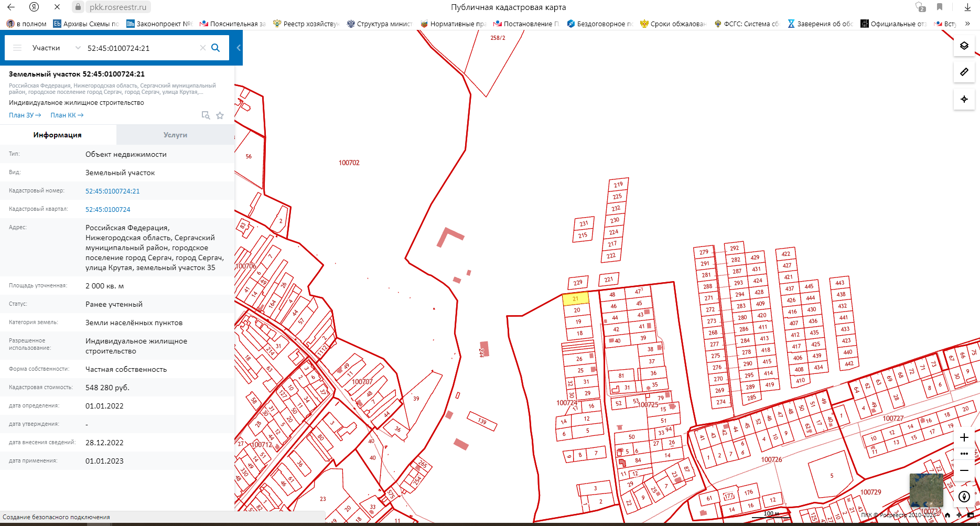Show more bookmarks with the double chevron
980x526 pixels.
[967, 24]
